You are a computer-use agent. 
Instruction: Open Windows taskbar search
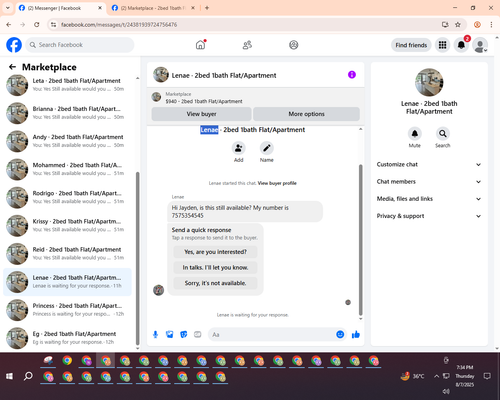point(28,376)
